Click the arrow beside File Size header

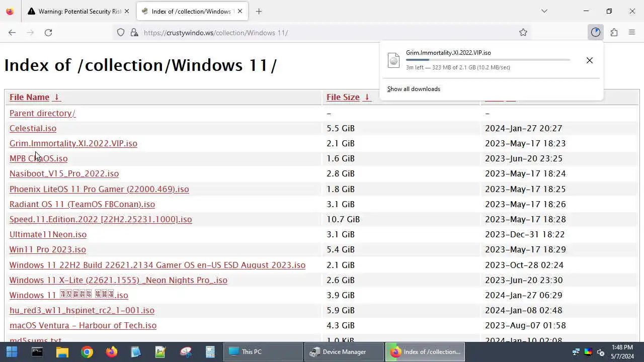click(367, 97)
